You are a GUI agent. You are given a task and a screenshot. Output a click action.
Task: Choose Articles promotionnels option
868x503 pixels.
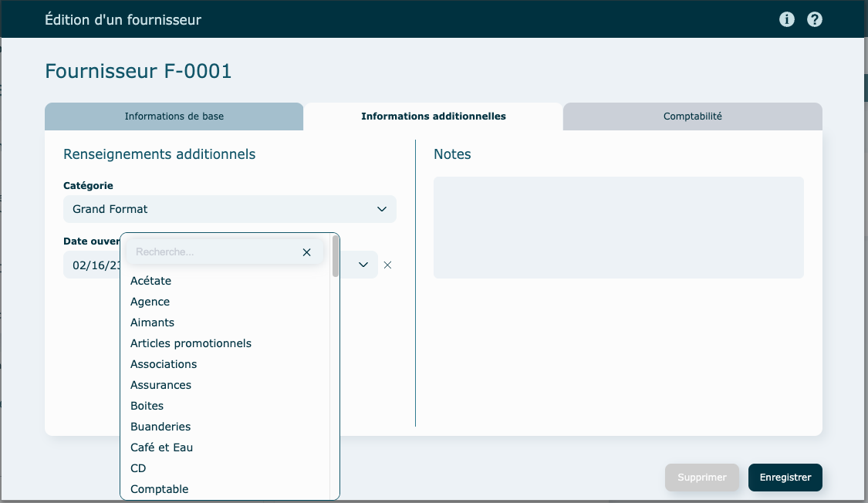tap(191, 343)
